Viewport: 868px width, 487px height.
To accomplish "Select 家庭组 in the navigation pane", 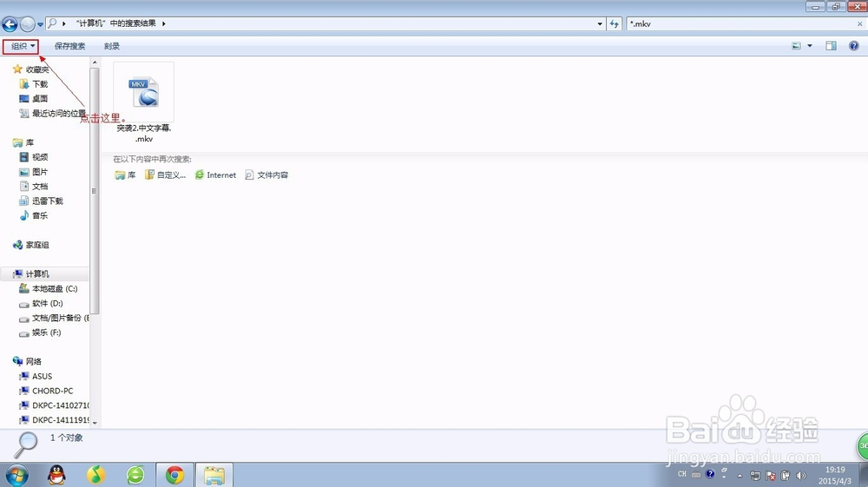I will tap(31, 245).
